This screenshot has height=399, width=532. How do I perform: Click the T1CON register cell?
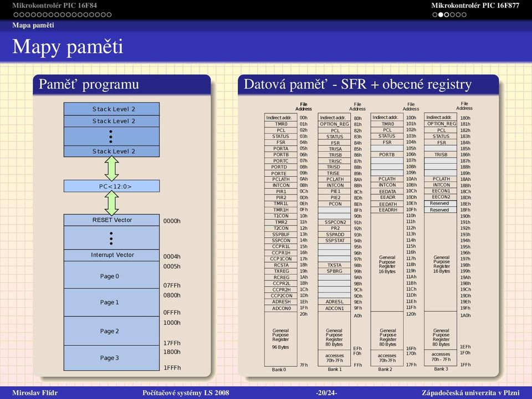[x=280, y=216]
